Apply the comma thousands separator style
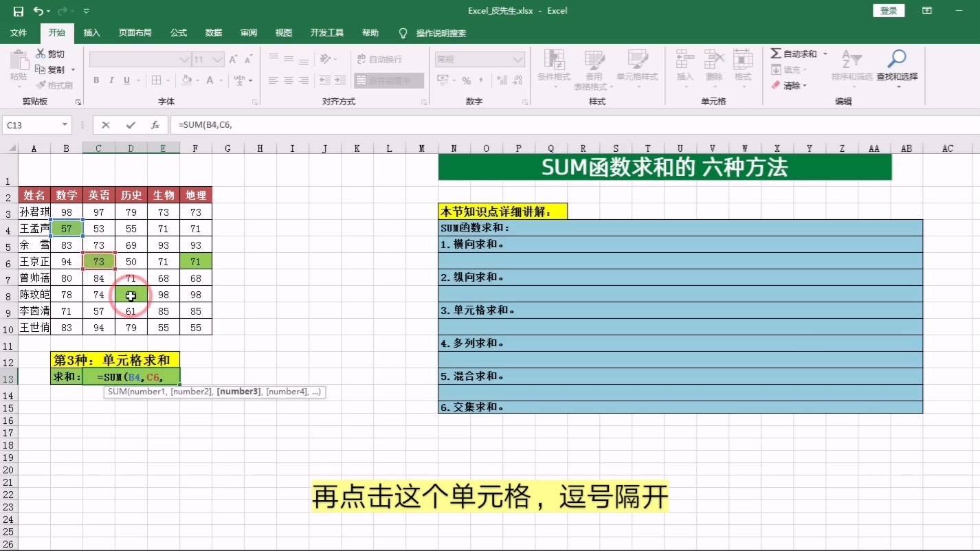Screen dimensions: 980x551 pyautogui.click(x=482, y=80)
